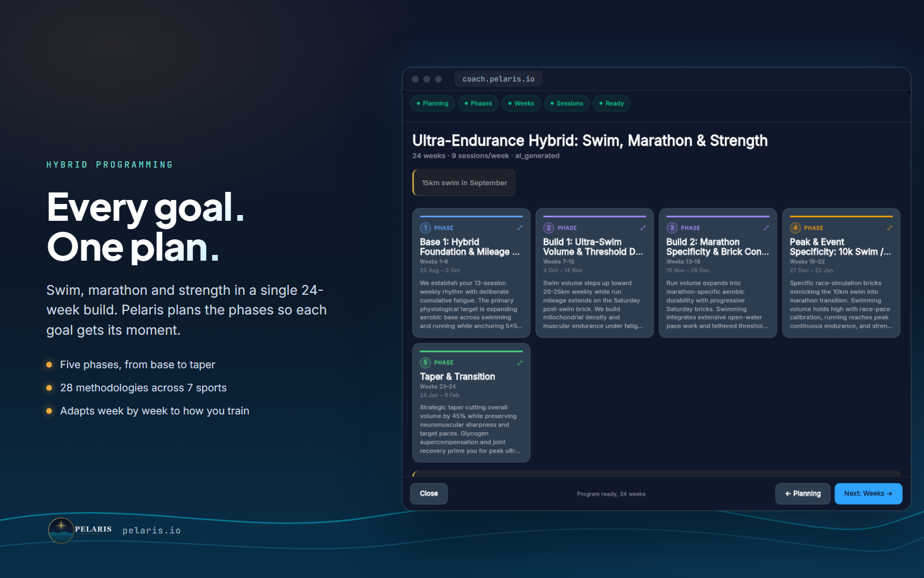This screenshot has width=924, height=578.
Task: Click '27 Dec – 23 Jan' date range
Action: tap(811, 271)
